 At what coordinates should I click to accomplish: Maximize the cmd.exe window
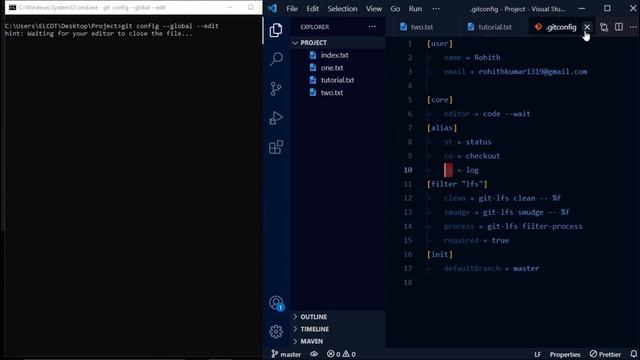pos(251,7)
